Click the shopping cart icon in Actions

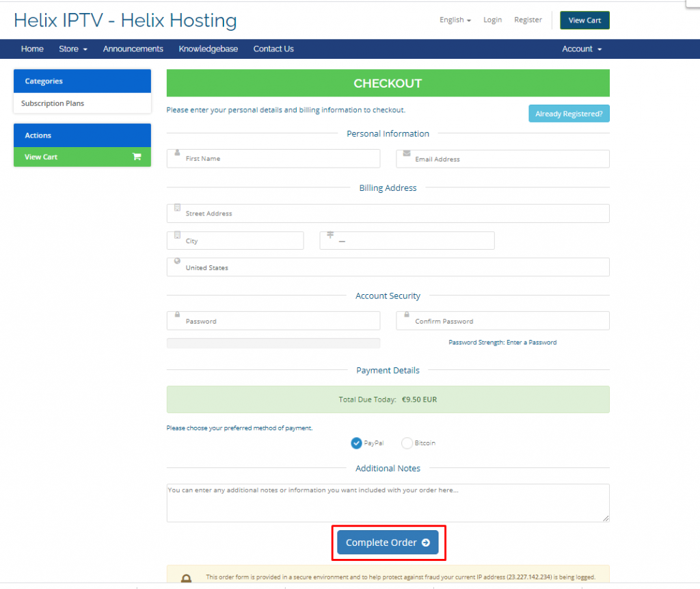tap(137, 157)
